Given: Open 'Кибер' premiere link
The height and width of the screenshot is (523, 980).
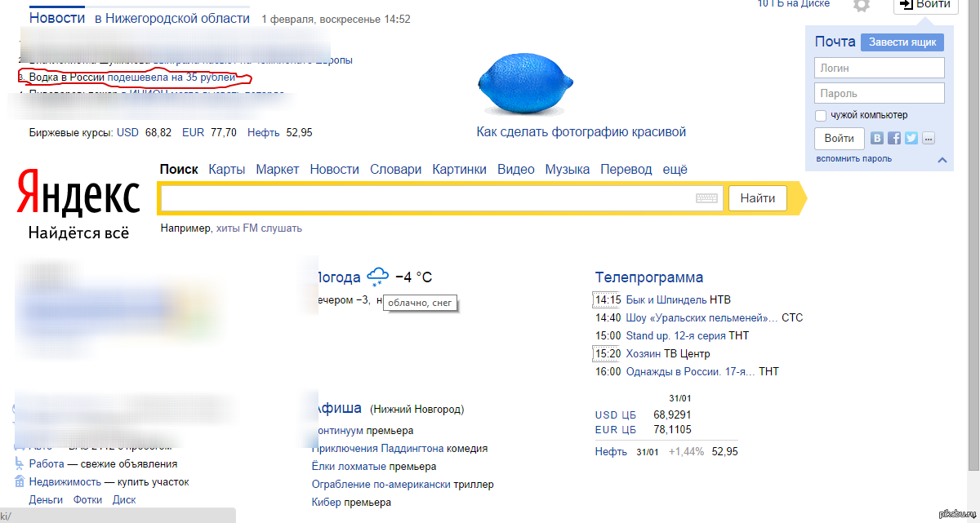Looking at the screenshot, I should pyautogui.click(x=327, y=502).
